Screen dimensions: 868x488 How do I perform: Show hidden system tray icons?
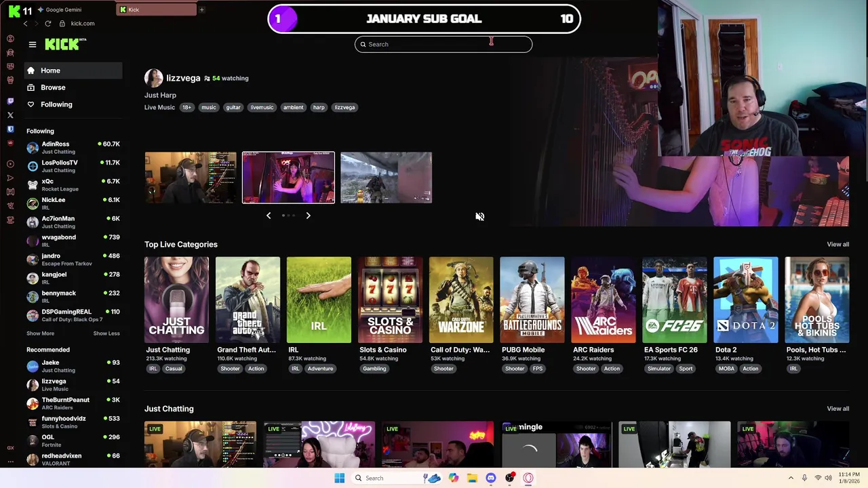coord(791,479)
